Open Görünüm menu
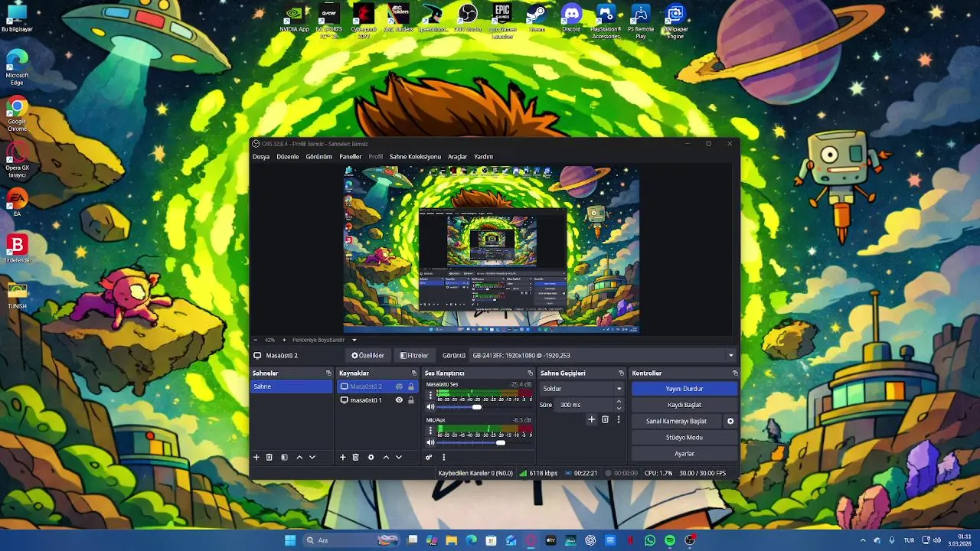This screenshot has height=551, width=980. (319, 157)
